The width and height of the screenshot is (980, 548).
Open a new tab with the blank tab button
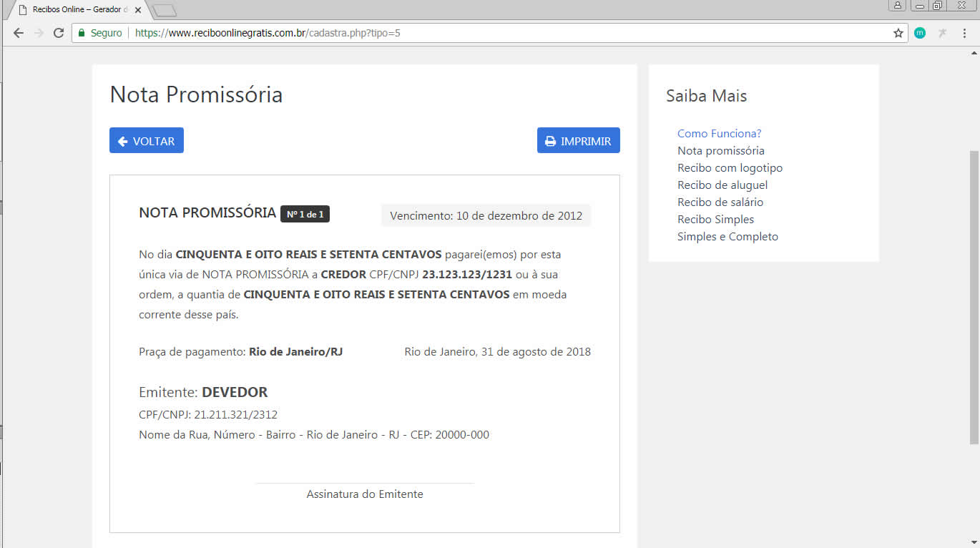(x=165, y=11)
